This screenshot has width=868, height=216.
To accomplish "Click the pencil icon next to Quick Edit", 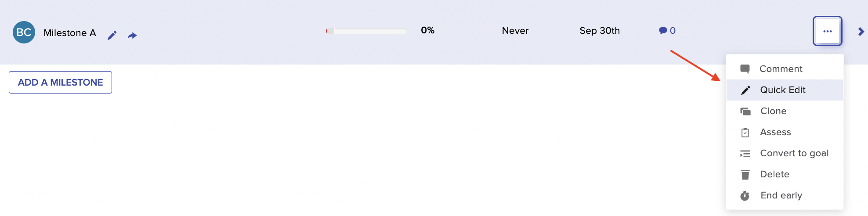I will pos(745,90).
